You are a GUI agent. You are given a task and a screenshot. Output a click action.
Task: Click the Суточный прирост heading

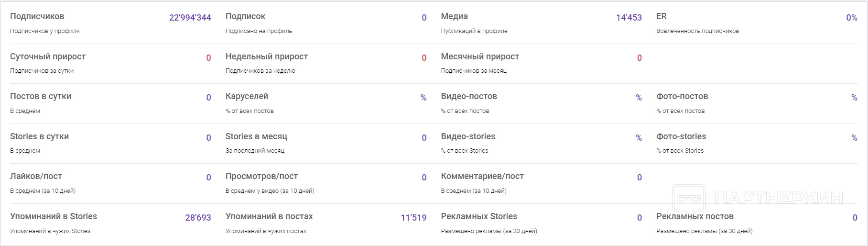pos(48,56)
